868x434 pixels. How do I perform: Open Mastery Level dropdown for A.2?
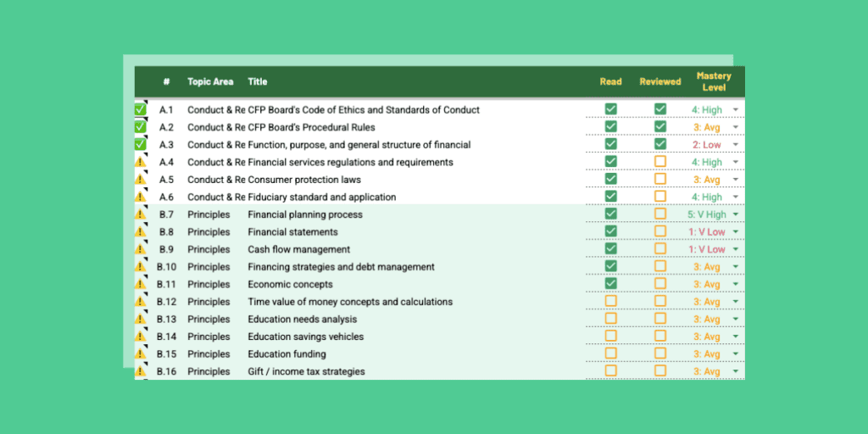(x=736, y=127)
